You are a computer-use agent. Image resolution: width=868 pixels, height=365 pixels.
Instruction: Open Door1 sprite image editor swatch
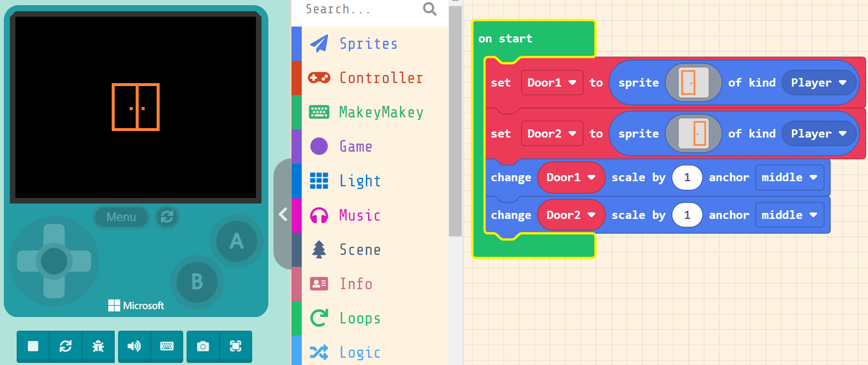pyautogui.click(x=693, y=83)
